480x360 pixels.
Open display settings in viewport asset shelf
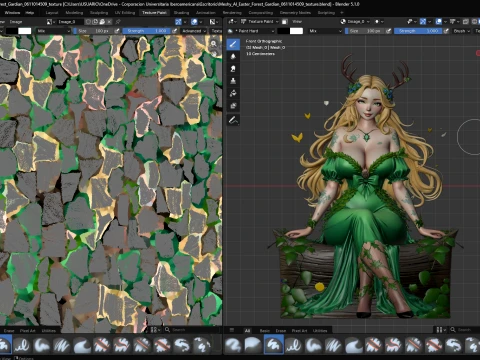440,330
